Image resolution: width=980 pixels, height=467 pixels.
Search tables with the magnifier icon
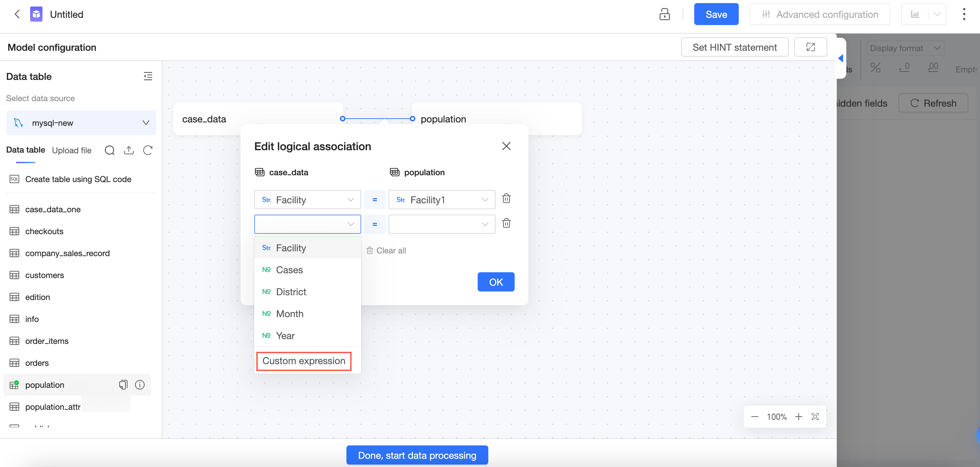(110, 150)
